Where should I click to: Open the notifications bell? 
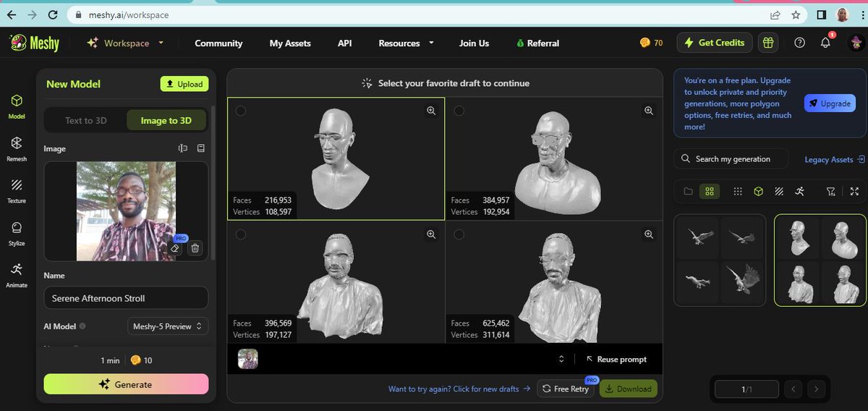825,43
